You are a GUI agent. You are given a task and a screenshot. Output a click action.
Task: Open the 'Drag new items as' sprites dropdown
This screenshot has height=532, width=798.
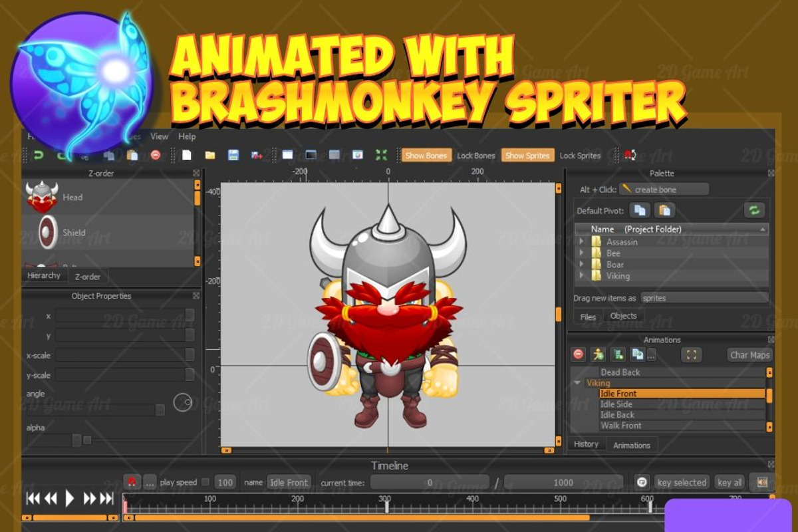pyautogui.click(x=704, y=298)
